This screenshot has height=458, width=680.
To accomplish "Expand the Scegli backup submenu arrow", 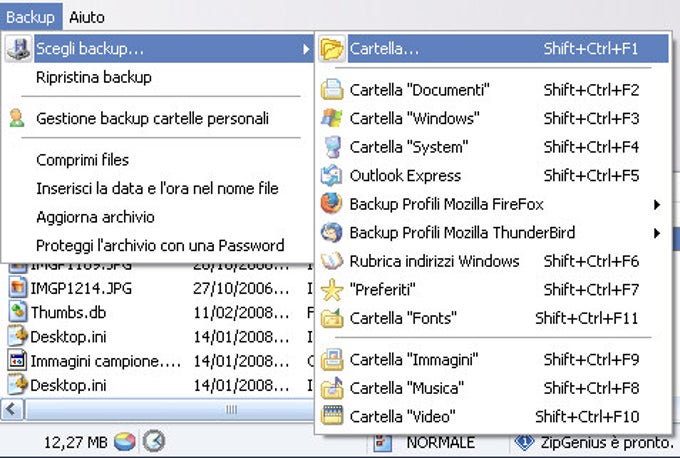I will click(306, 49).
